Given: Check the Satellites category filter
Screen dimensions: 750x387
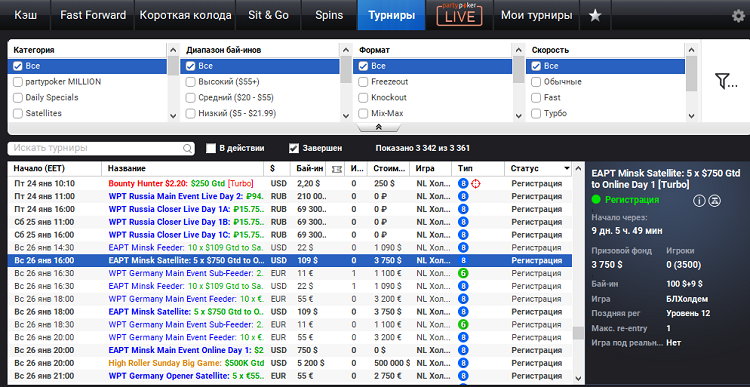Looking at the screenshot, I should tap(18, 113).
